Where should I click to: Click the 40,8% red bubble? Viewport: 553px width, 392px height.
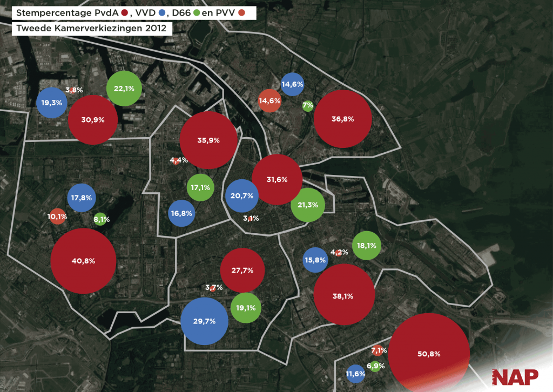pos(83,261)
